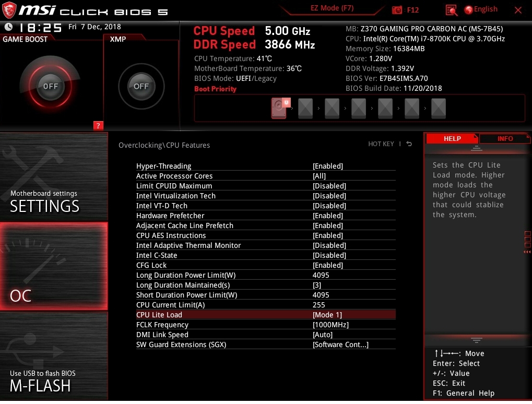This screenshot has width=532, height=404.
Task: Close the BIOS with the red X
Action: [x=518, y=10]
